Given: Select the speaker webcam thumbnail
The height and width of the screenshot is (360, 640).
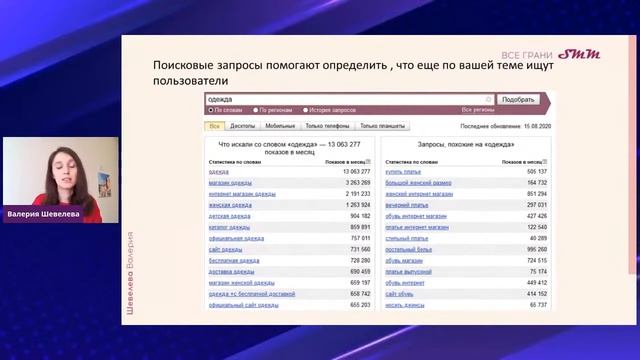Looking at the screenshot, I should pos(61,180).
